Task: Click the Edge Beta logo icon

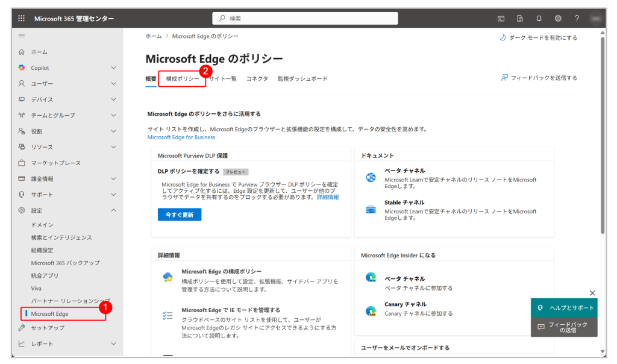Action: (x=371, y=277)
